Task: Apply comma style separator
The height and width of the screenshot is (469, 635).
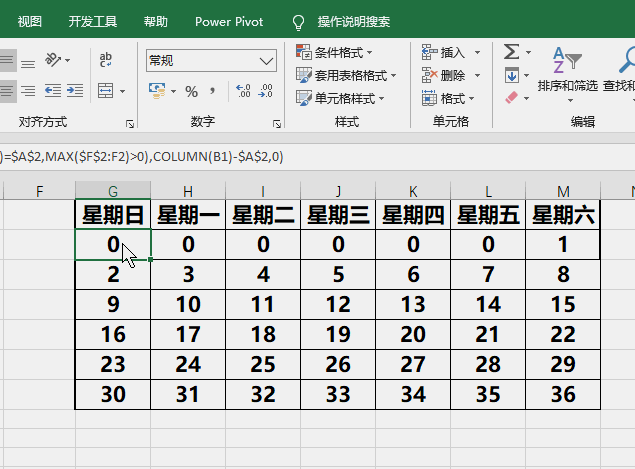Action: (x=213, y=91)
